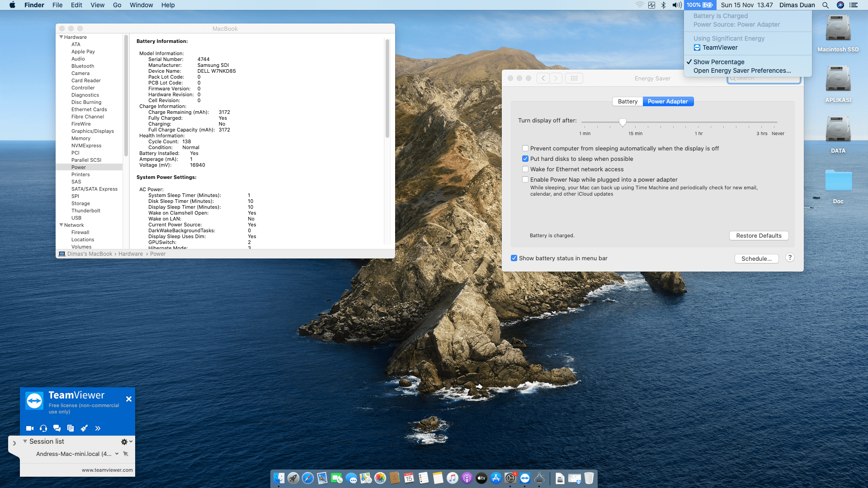Image resolution: width=868 pixels, height=488 pixels.
Task: Click the battery 100% menu bar icon
Action: pyautogui.click(x=700, y=5)
